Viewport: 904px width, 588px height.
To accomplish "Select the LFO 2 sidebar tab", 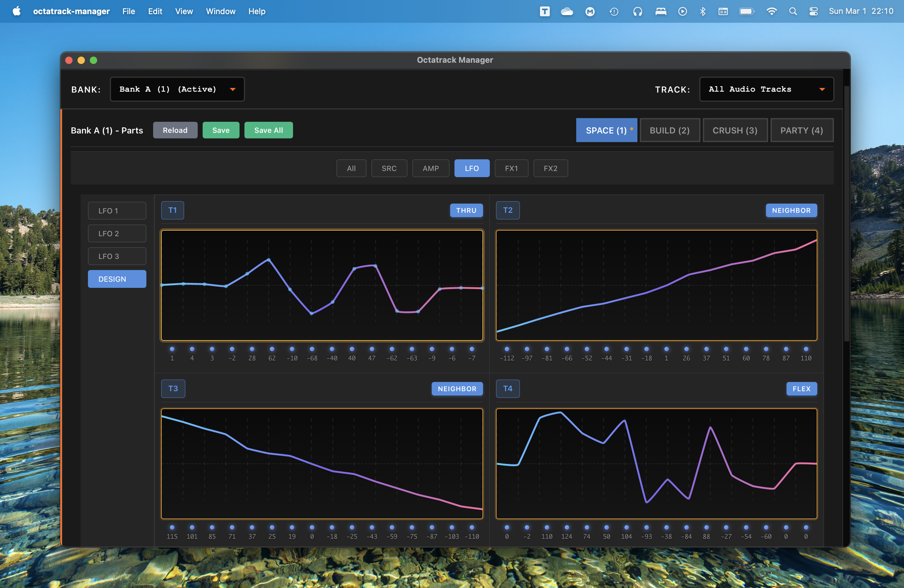I will coord(117,234).
